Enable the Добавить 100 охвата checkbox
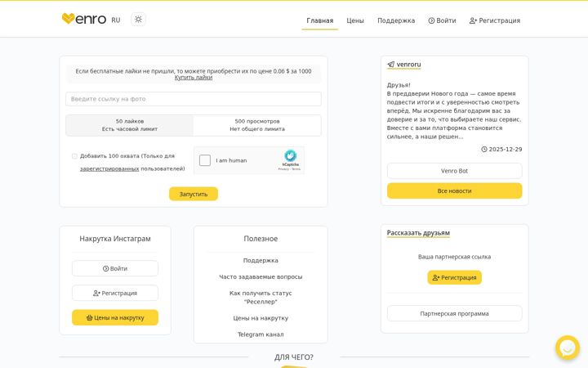The width and height of the screenshot is (588, 368). [x=74, y=156]
